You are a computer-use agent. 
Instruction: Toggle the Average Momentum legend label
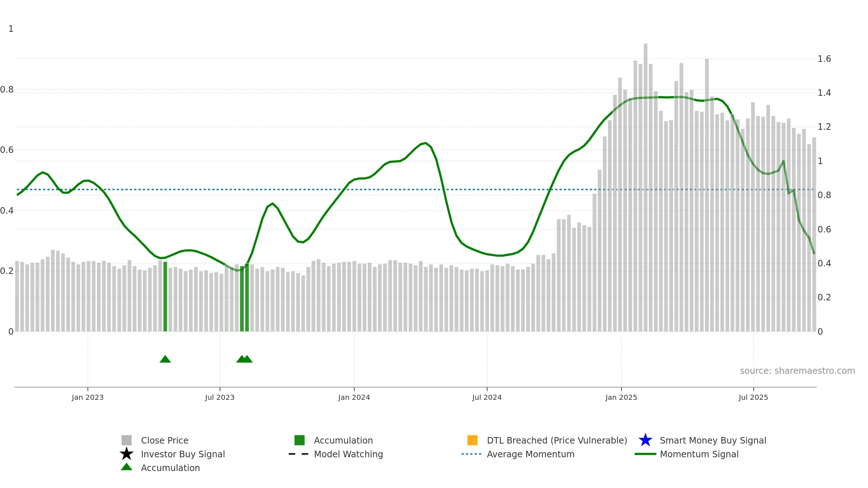(531, 454)
